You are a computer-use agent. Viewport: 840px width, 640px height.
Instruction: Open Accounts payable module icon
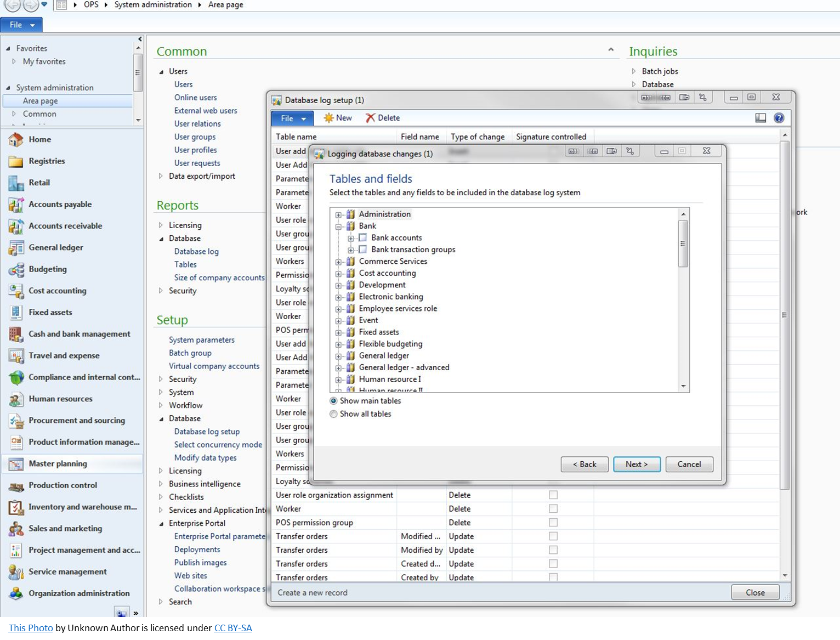(16, 205)
